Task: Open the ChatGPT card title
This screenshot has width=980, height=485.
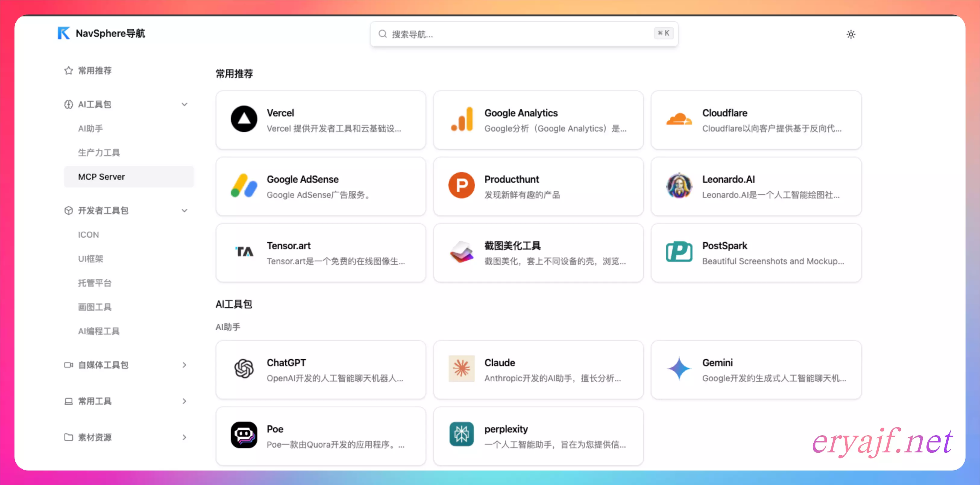Action: tap(286, 363)
